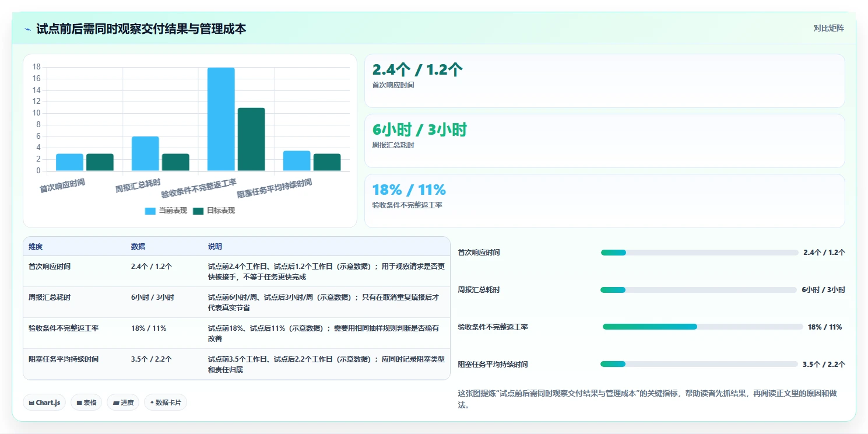This screenshot has height=434, width=868.
Task: Toggle the 目标表现 legend item
Action: pos(214,211)
